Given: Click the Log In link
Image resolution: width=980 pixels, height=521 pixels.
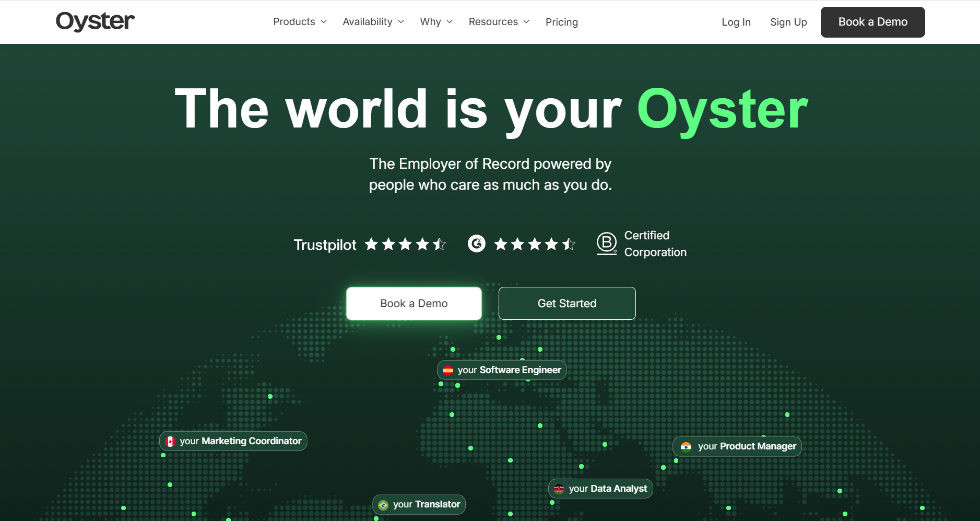Looking at the screenshot, I should point(736,22).
